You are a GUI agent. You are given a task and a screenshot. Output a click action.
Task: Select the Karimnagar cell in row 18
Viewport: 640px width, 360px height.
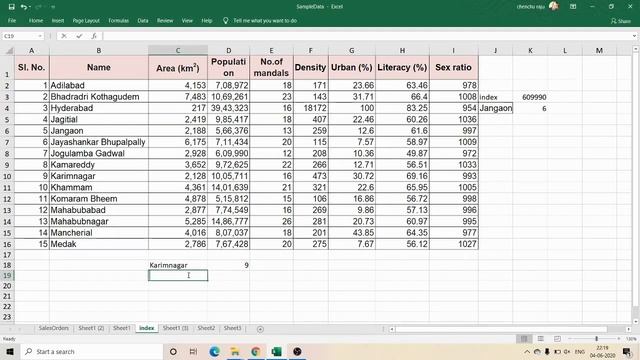(178, 265)
